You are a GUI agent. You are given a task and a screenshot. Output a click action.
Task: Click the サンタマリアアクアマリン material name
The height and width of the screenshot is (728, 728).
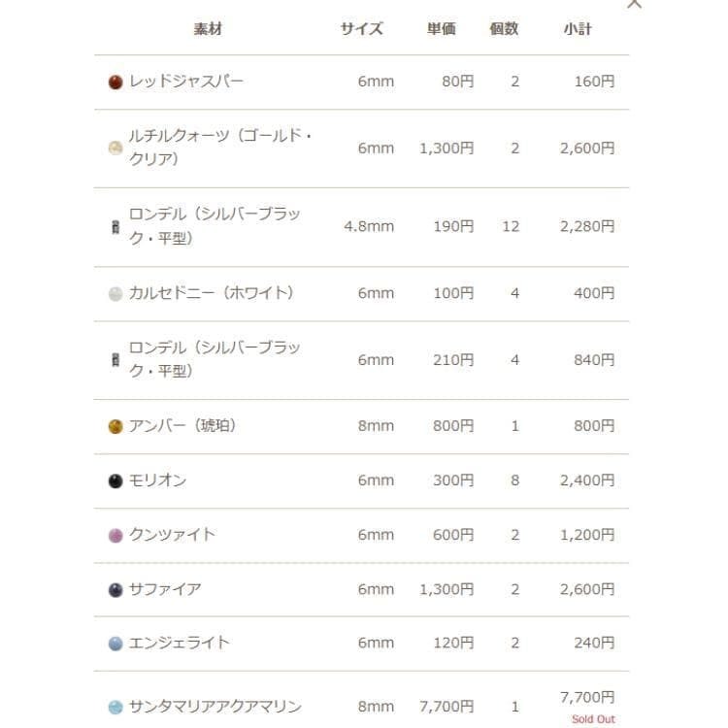(215, 707)
